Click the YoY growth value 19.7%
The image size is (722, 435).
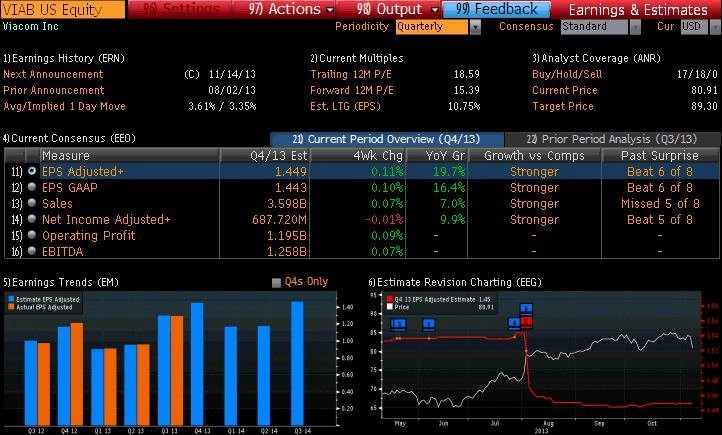[x=449, y=172]
